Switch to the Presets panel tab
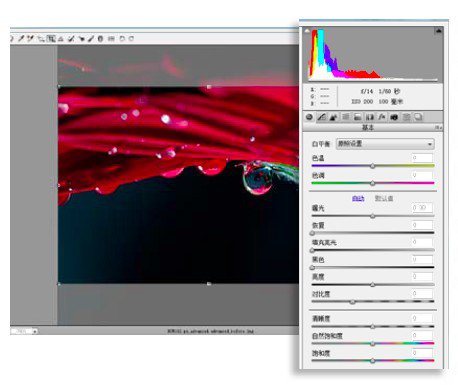Screen dimensions: 458x385 (x=406, y=117)
